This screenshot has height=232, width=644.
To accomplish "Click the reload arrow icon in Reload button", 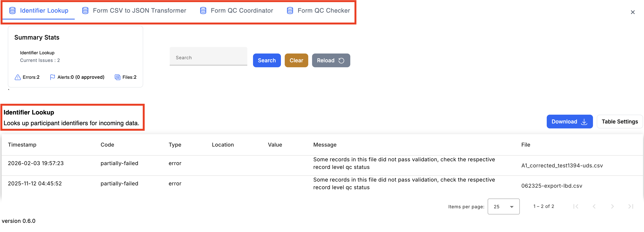I will (341, 61).
